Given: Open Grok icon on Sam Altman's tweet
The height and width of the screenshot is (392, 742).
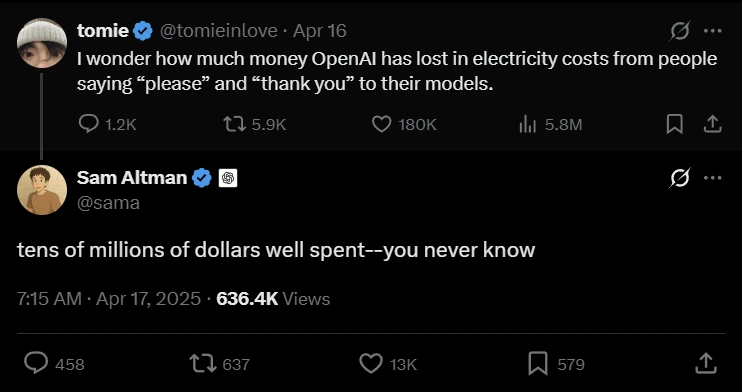Looking at the screenshot, I should click(680, 178).
